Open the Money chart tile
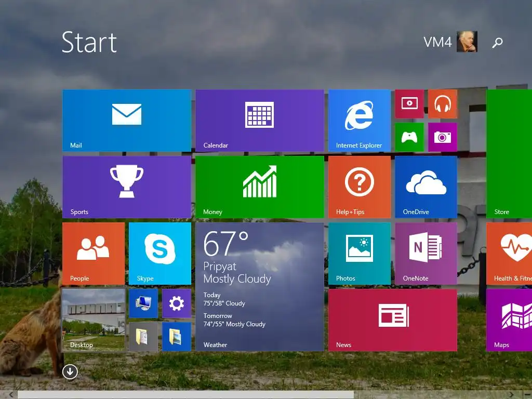Viewport: 532px width, 399px height. [260, 187]
